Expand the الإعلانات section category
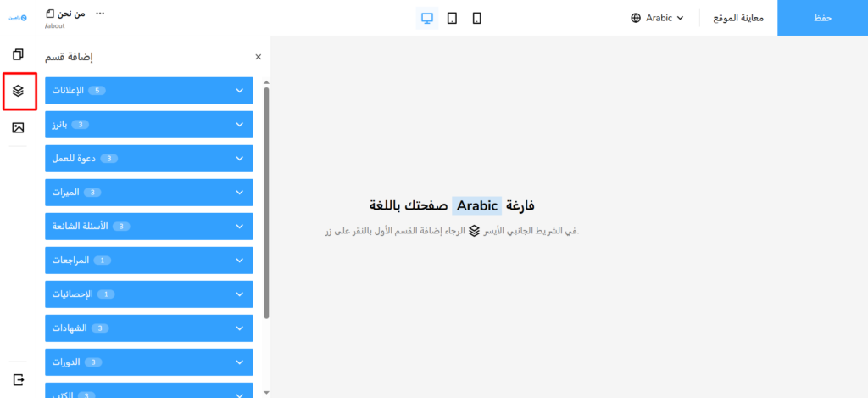This screenshot has height=398, width=868. click(x=149, y=91)
